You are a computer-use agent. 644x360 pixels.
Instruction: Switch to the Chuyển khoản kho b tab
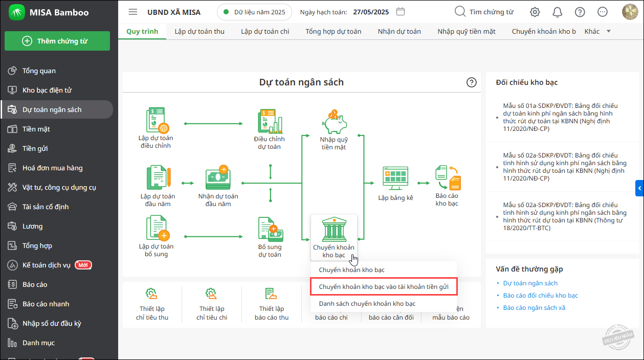(544, 31)
